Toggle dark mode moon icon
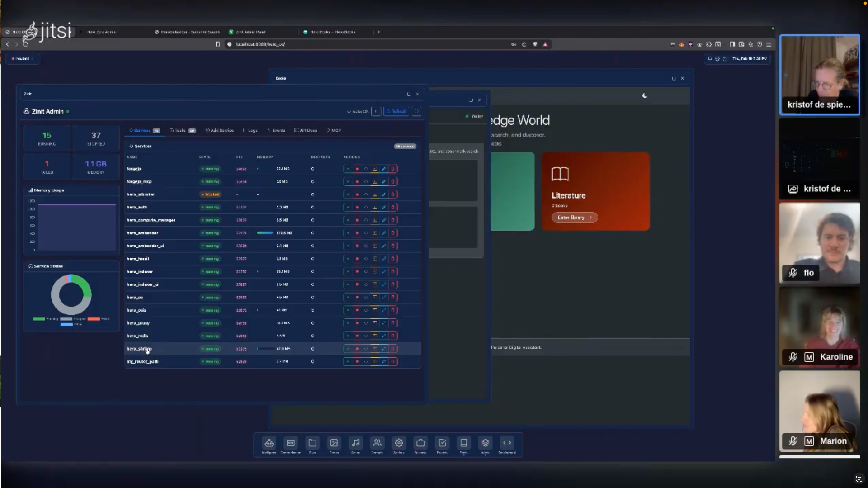The height and width of the screenshot is (488, 868). coord(645,96)
